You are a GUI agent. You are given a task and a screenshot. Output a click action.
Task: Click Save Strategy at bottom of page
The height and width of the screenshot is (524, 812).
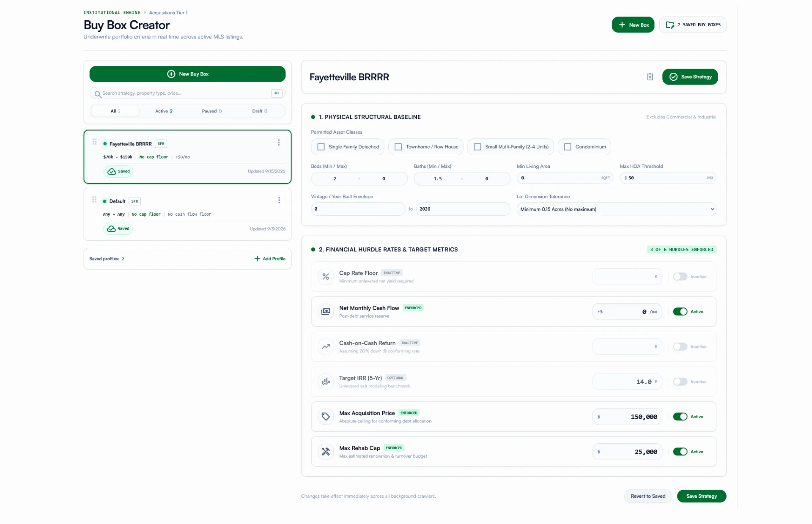(701, 496)
